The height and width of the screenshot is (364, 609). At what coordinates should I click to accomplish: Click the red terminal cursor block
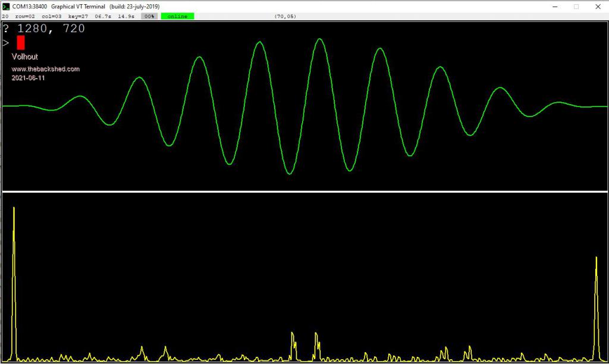pos(21,42)
